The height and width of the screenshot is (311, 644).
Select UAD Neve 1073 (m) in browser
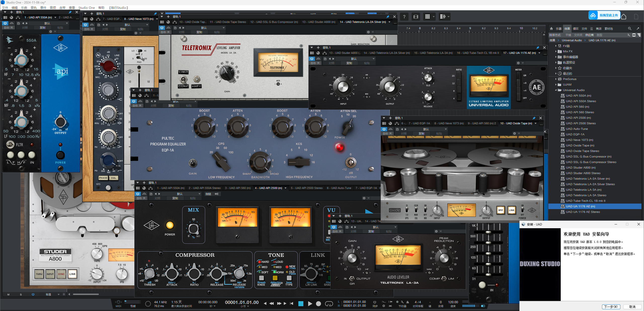(579, 140)
